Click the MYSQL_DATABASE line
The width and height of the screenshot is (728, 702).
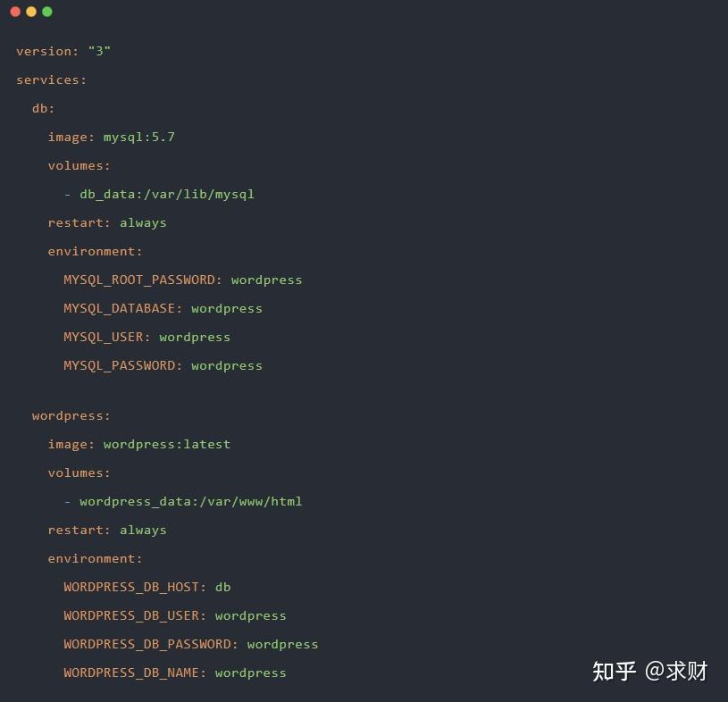163,309
